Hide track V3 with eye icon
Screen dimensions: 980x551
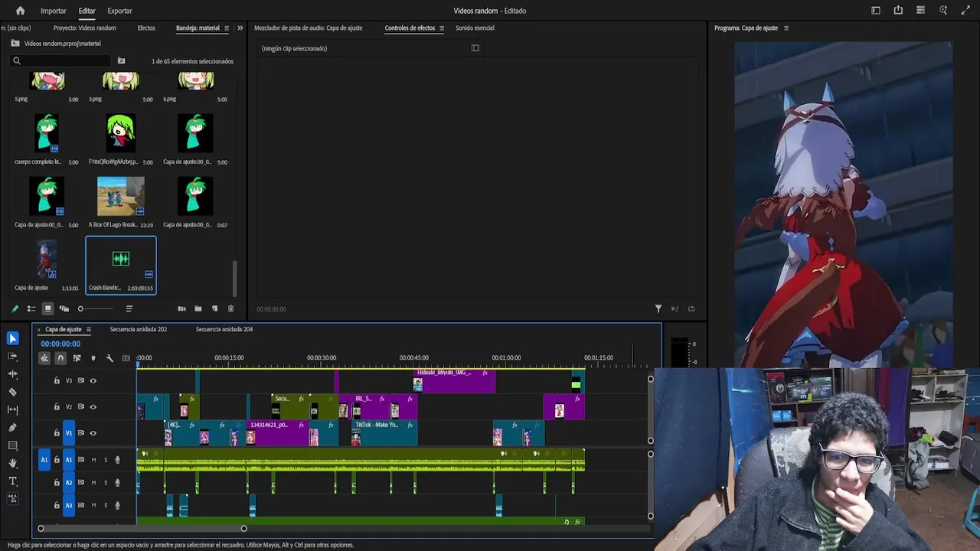click(x=93, y=380)
